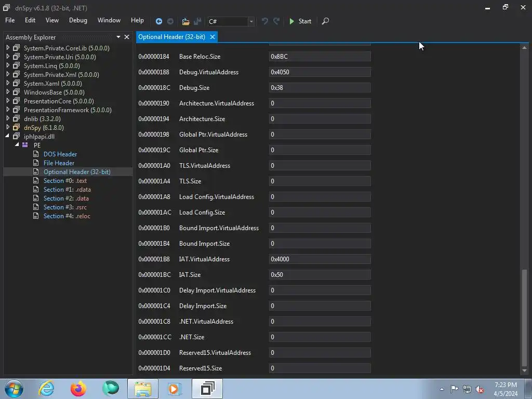This screenshot has height=399, width=532.
Task: Click the vertical scrollbar thumb
Action: click(x=525, y=317)
